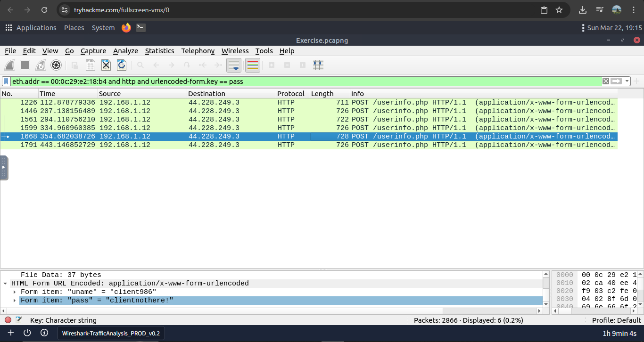The height and width of the screenshot is (342, 644).
Task: Select packet number 1791
Action: coord(309,145)
